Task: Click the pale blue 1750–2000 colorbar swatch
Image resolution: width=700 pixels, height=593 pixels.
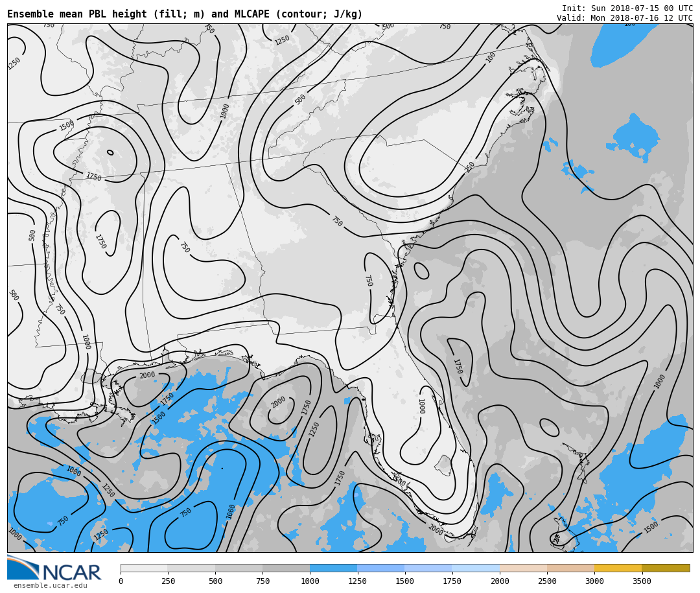Action: pyautogui.click(x=476, y=568)
